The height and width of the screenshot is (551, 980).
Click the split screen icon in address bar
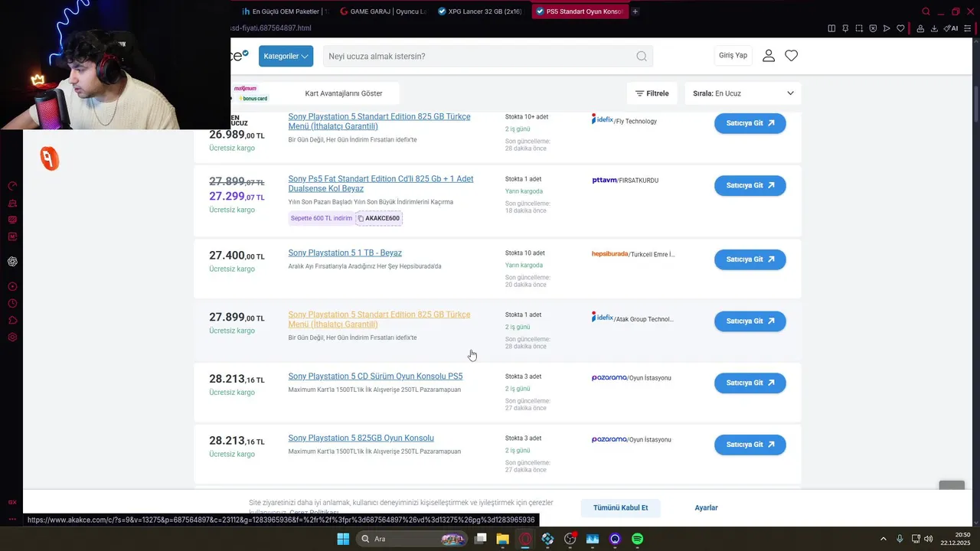tap(831, 28)
